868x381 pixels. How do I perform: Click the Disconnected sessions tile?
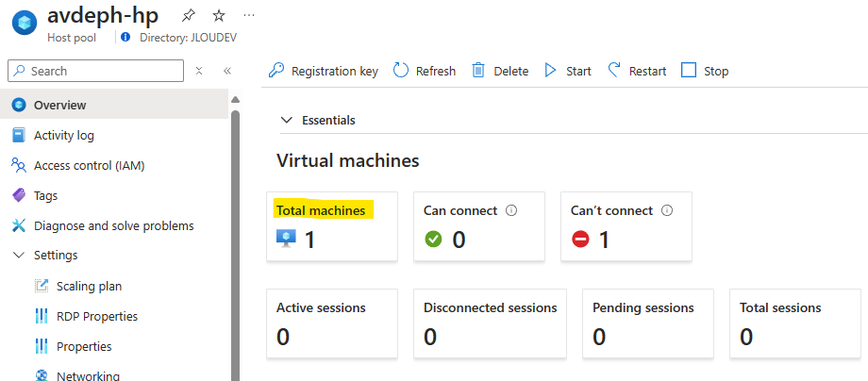coord(490,323)
